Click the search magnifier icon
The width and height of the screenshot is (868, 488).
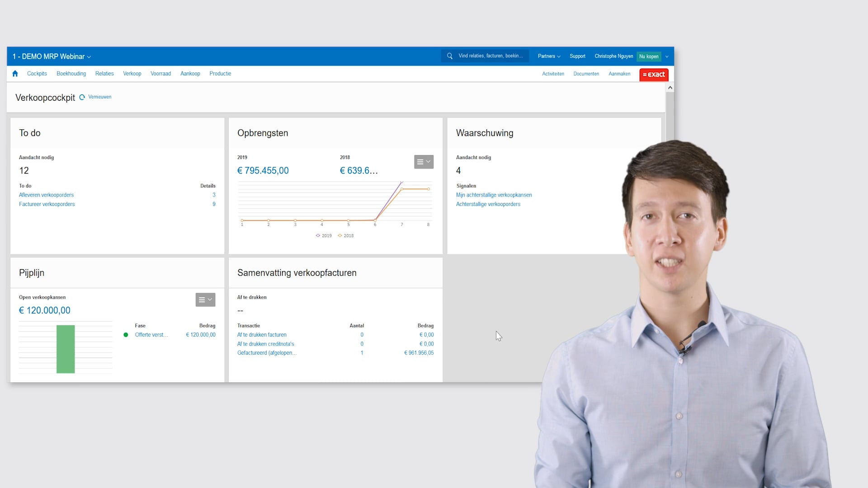[x=449, y=56]
